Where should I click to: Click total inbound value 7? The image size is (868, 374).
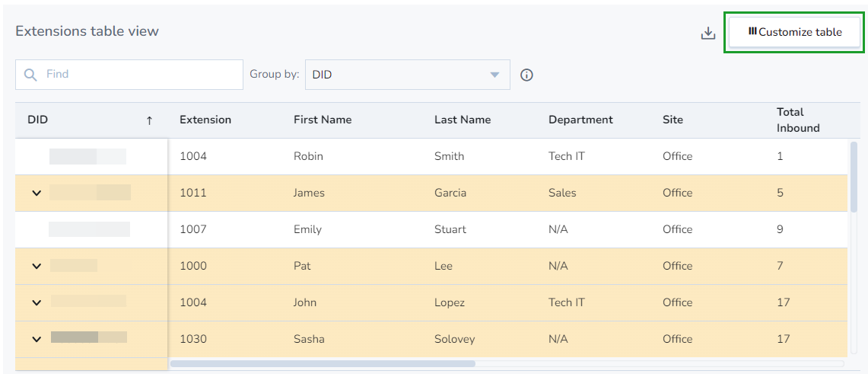pos(780,266)
